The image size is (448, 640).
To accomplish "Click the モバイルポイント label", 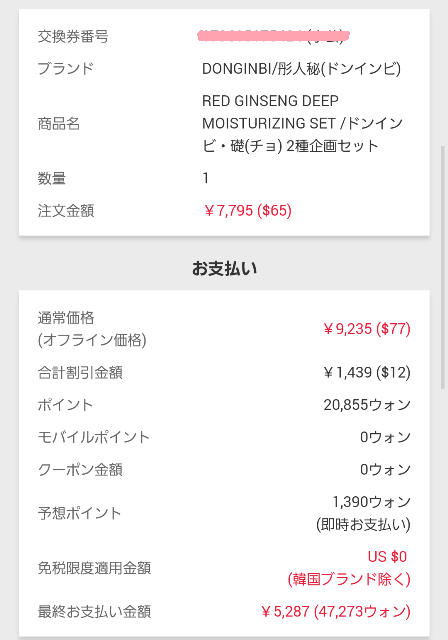I will coord(94,437).
